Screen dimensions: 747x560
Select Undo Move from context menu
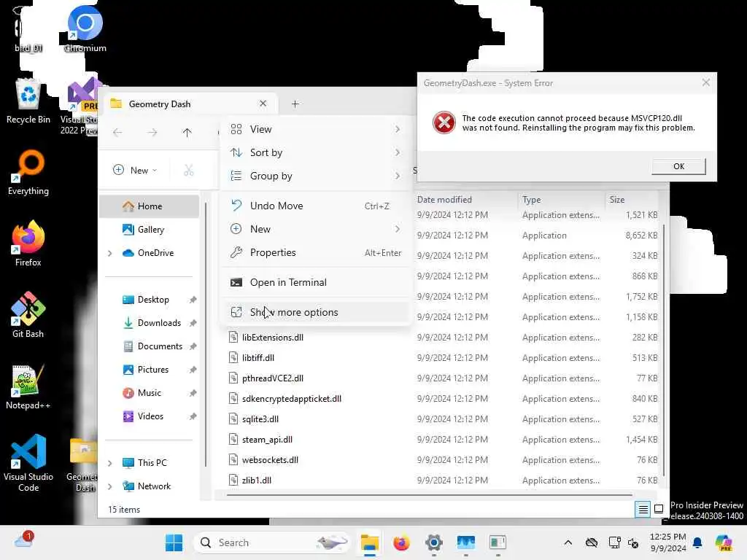315,206
